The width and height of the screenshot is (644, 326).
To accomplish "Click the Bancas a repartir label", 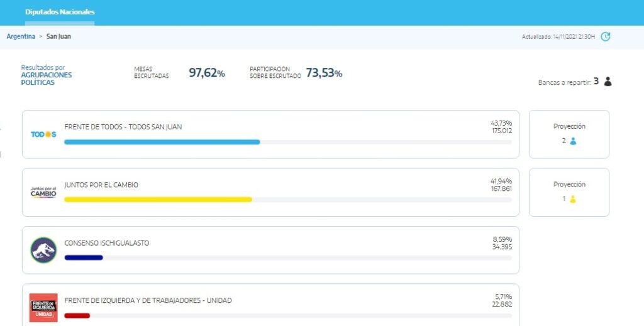I will [565, 82].
